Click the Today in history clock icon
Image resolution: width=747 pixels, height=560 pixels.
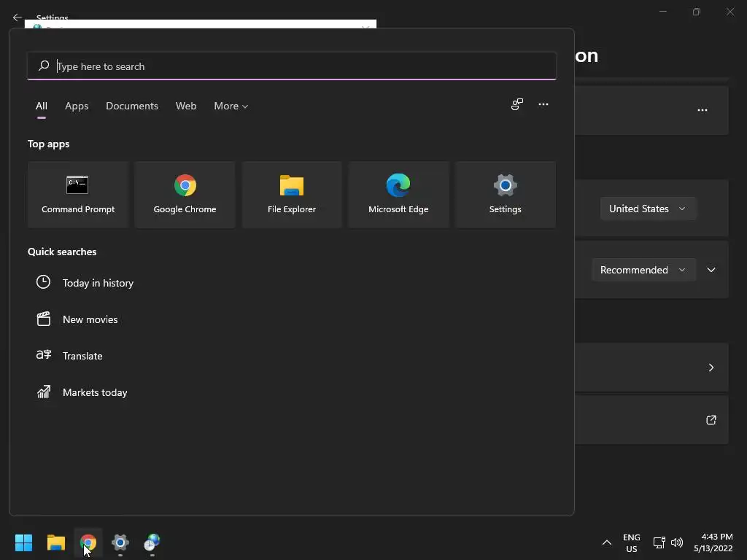(x=43, y=282)
